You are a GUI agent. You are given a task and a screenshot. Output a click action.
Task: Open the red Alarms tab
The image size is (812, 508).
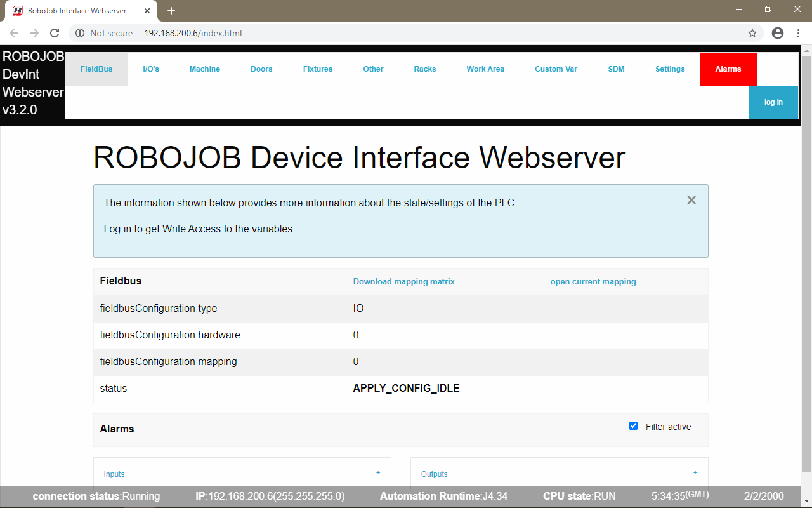click(728, 69)
